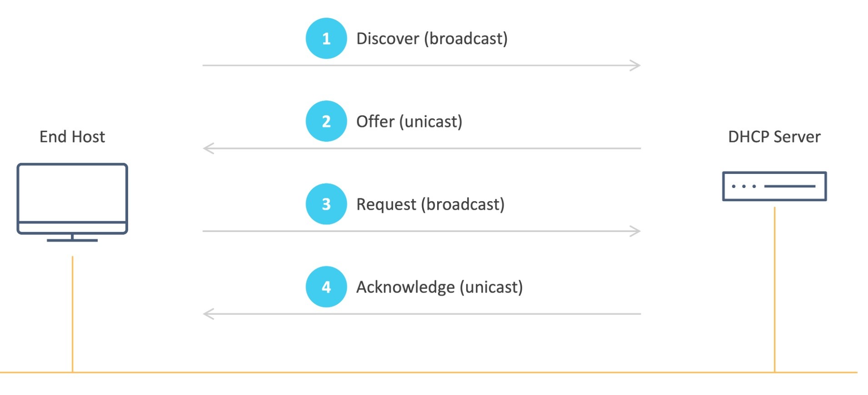Click the Offer arrow pointing left

[x=421, y=148]
